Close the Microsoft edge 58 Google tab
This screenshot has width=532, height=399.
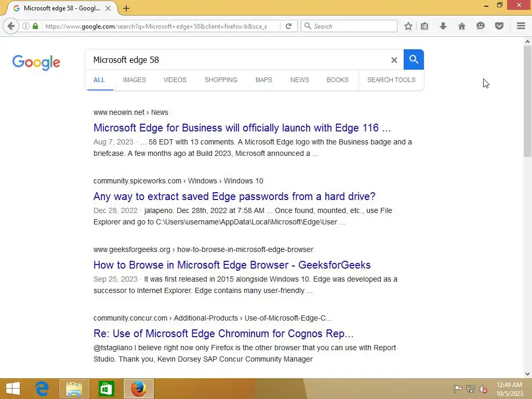coord(108,8)
